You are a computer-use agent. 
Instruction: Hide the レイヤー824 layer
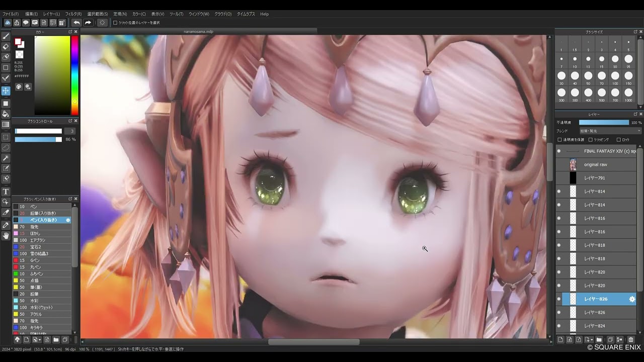pos(558,326)
